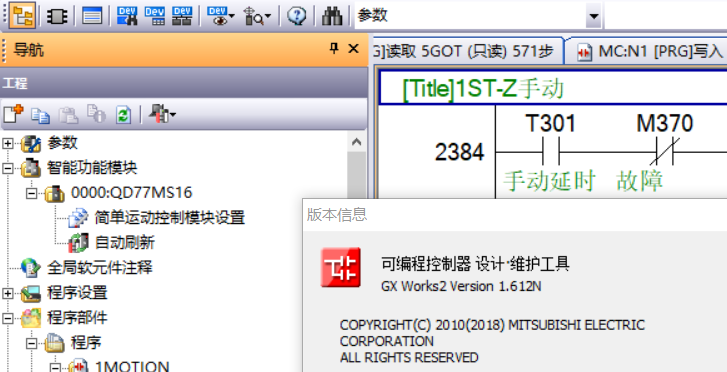Image resolution: width=727 pixels, height=372 pixels.
Task: Click the new data icon in project toolbar
Action: 13,114
